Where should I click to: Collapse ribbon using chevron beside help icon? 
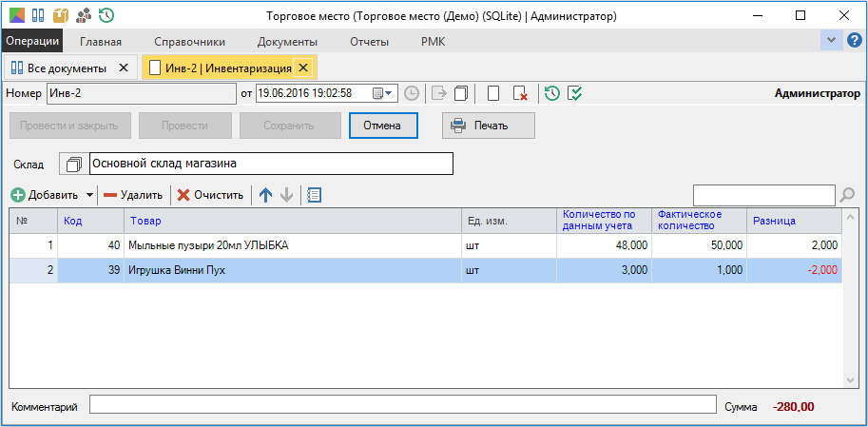click(x=831, y=41)
